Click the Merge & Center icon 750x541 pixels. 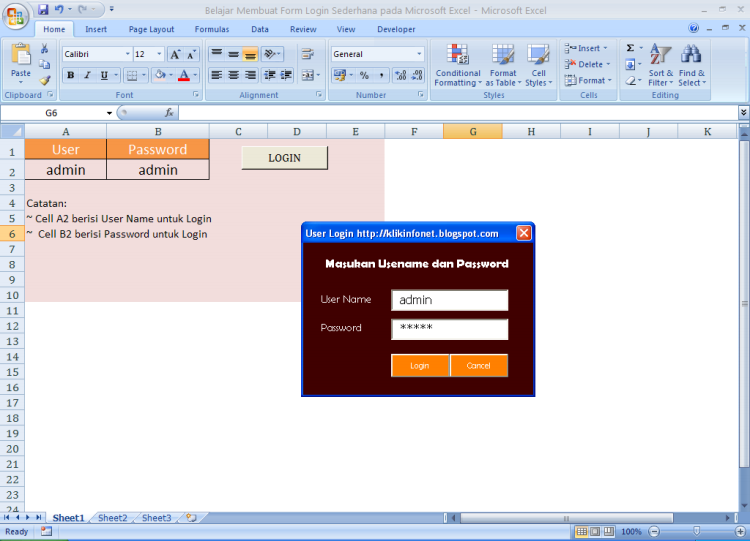point(307,75)
